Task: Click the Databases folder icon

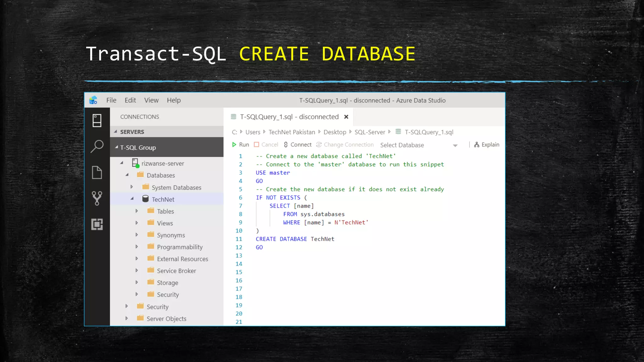Action: click(x=140, y=175)
